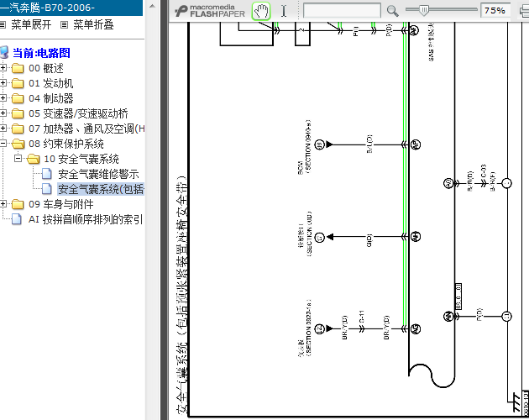Viewport: 529px width, 420px height.
Task: Click open-folder icon of 10 安全气囊系统
Action: click(x=33, y=159)
